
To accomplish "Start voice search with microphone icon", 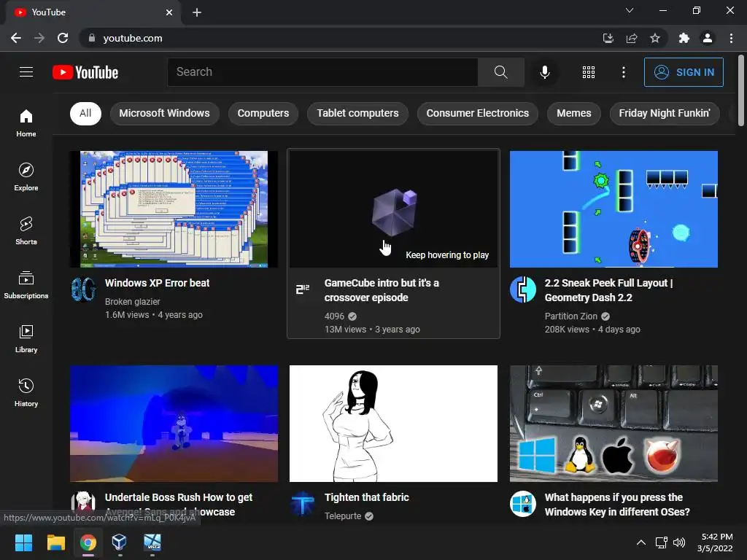I will (x=544, y=72).
